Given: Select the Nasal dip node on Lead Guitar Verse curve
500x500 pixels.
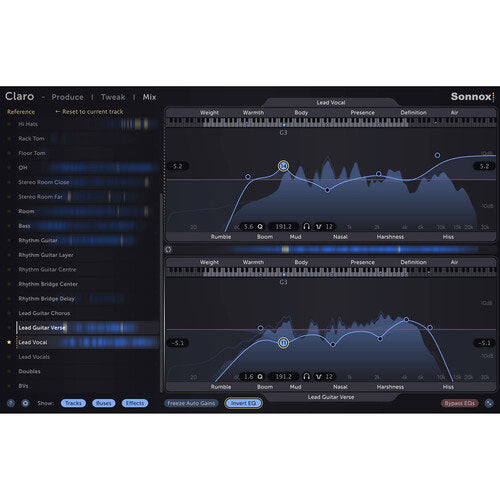Looking at the screenshot, I should click(x=333, y=344).
